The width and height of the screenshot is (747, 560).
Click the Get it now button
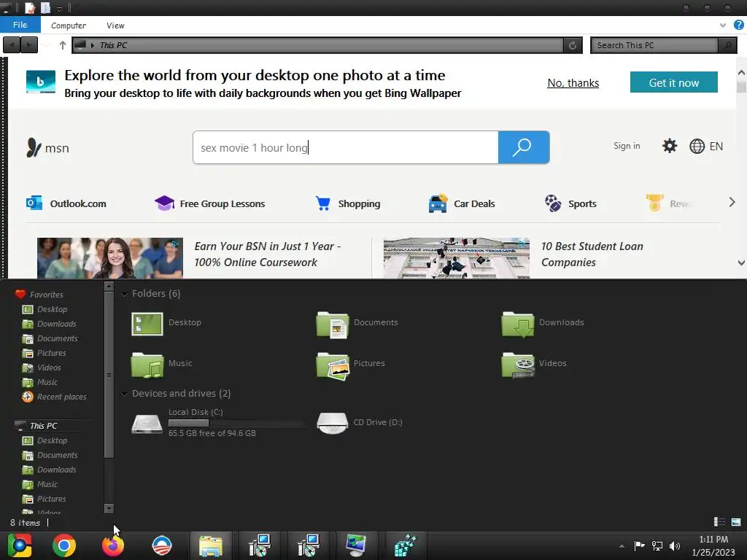[673, 82]
